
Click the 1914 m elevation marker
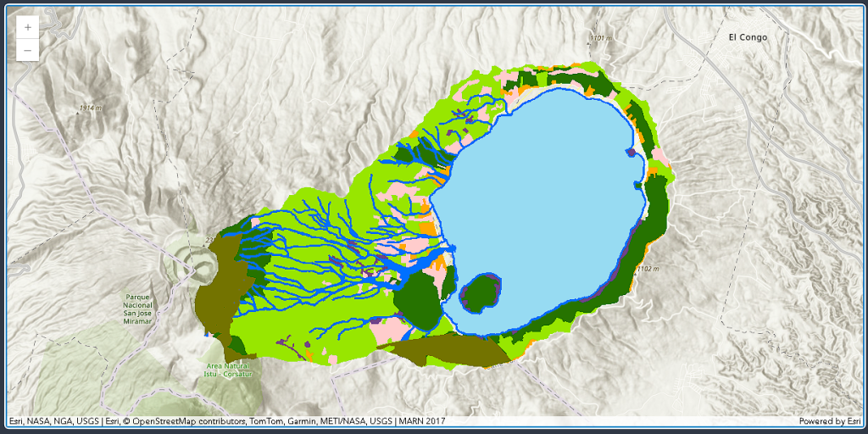click(90, 108)
